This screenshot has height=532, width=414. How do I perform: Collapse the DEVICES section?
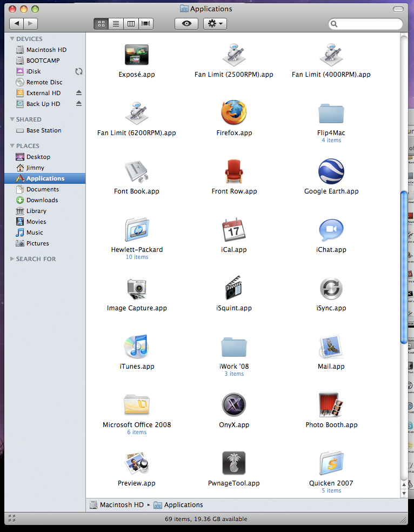tap(12, 39)
